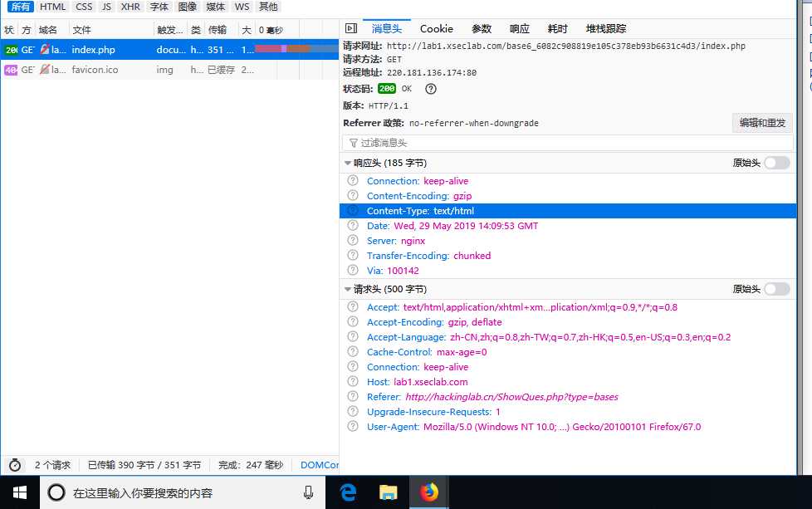Open help for Accept-Encoding request header

point(353,321)
